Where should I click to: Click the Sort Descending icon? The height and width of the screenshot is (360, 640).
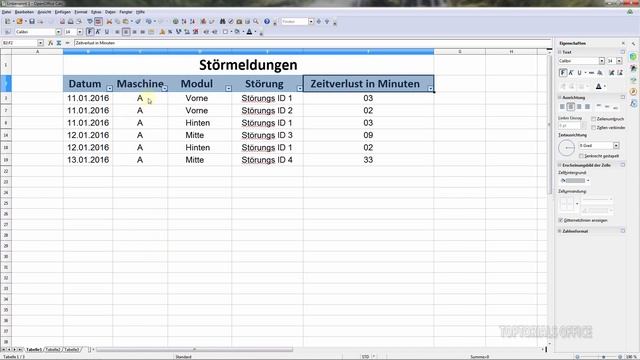click(x=192, y=21)
